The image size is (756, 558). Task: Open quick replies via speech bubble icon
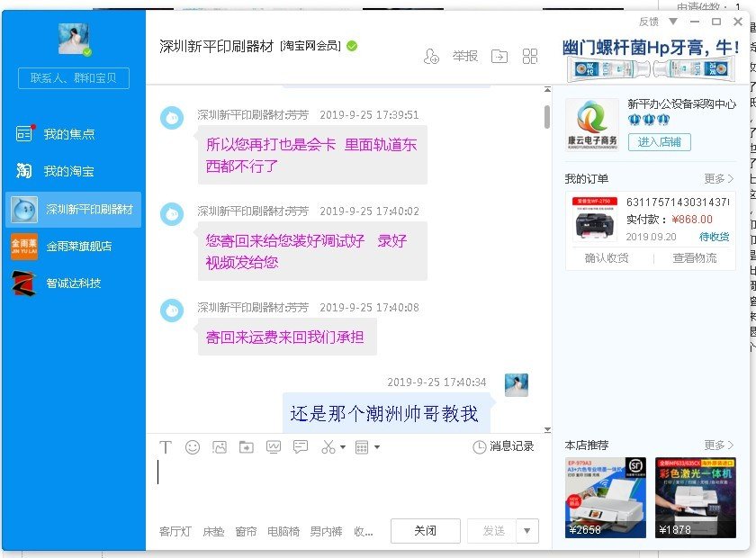point(301,446)
